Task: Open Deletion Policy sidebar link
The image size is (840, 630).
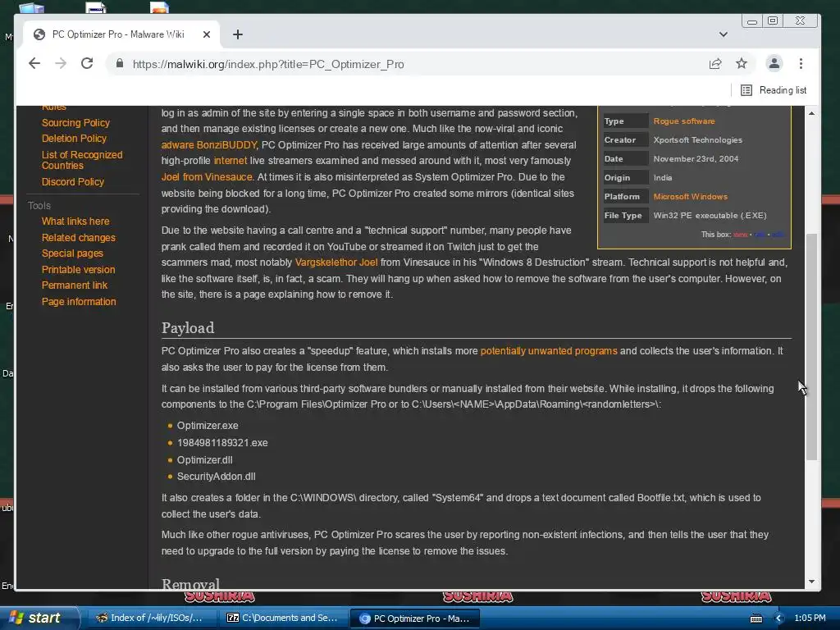Action: pyautogui.click(x=74, y=138)
